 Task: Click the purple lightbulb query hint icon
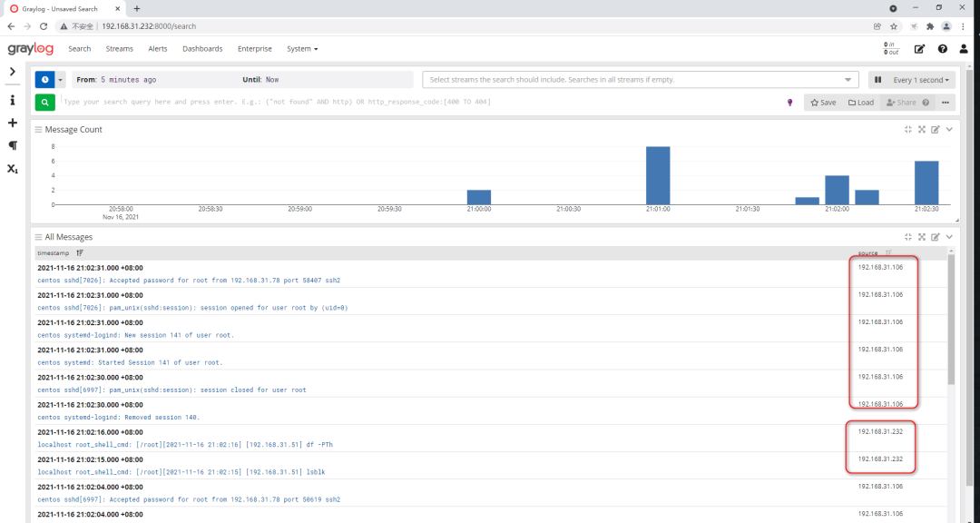789,103
